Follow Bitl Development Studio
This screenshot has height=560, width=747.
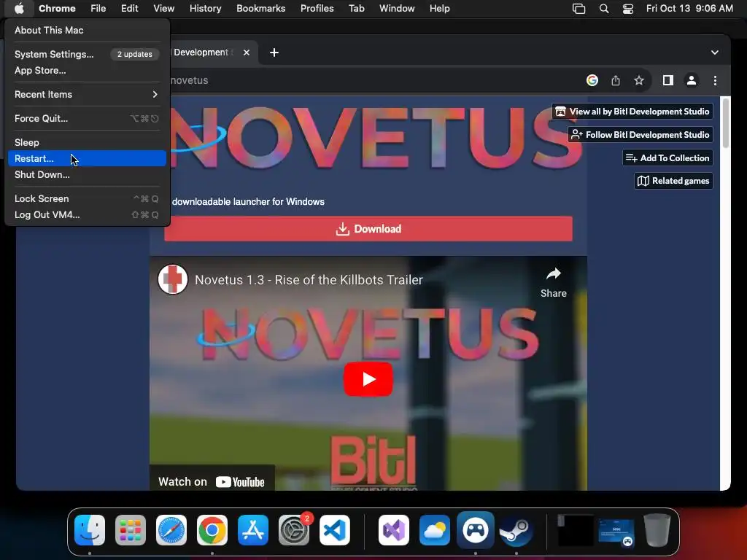(640, 135)
